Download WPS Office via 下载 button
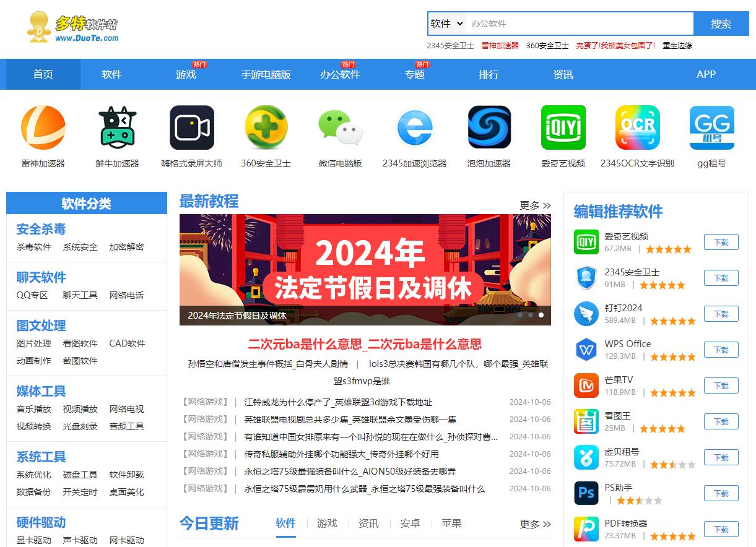 (721, 350)
